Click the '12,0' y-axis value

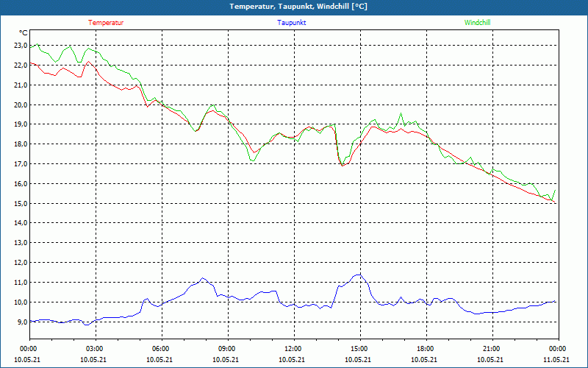(x=21, y=263)
